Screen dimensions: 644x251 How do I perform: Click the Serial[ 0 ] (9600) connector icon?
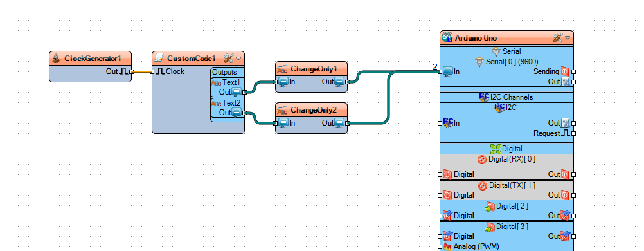pyautogui.click(x=479, y=62)
